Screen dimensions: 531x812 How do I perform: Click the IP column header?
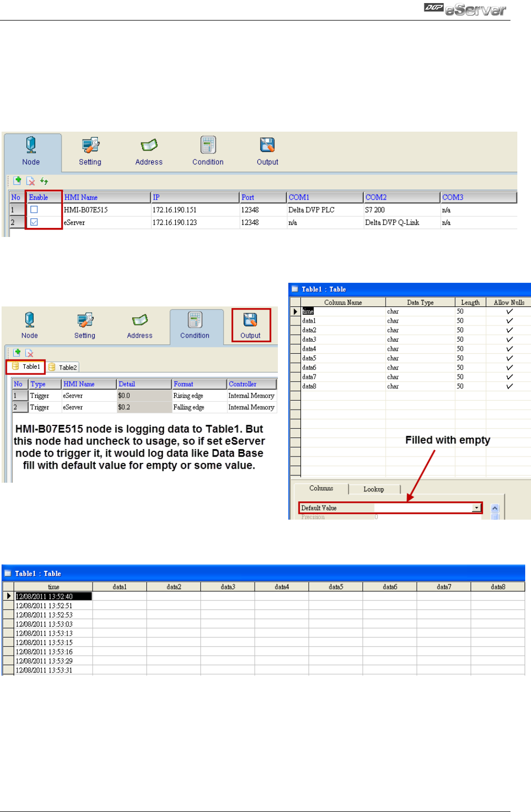click(x=195, y=197)
